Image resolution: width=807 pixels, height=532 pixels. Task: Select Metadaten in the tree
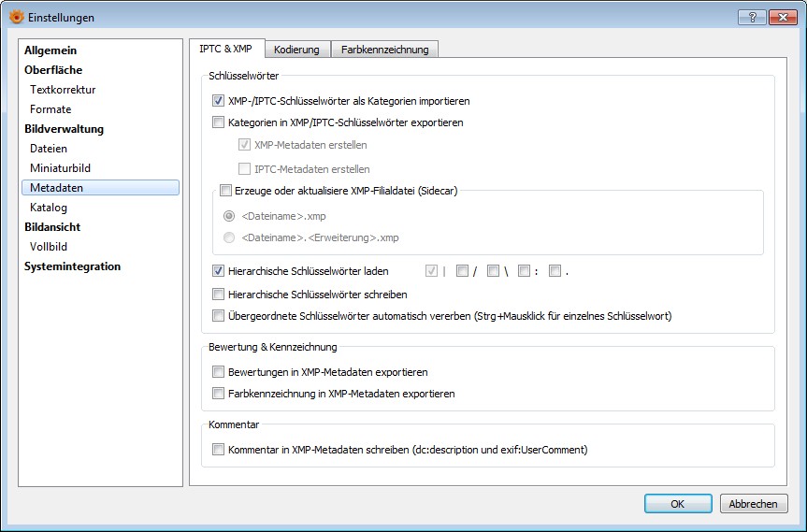click(100, 188)
